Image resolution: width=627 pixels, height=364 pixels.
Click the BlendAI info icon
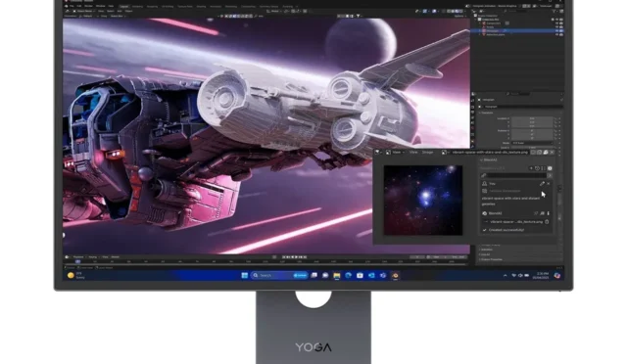pos(550,168)
